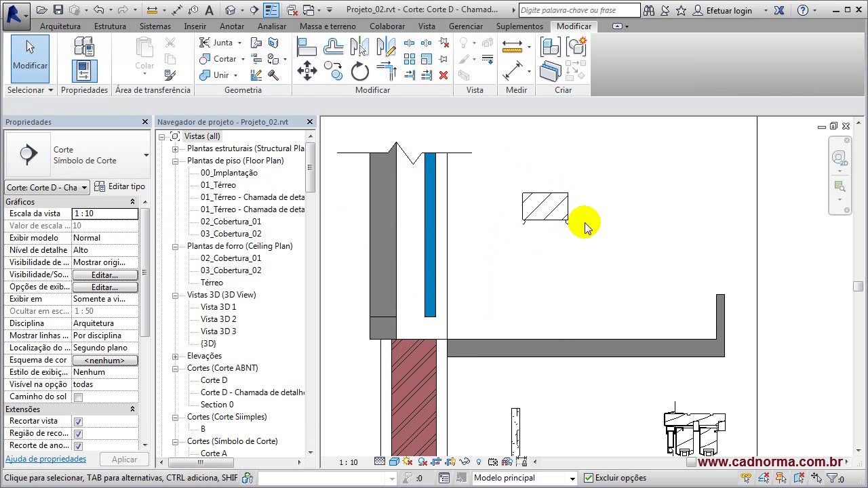Open the Corte symbol type selector dropdown
Screen dimensions: 868x488
click(x=146, y=155)
